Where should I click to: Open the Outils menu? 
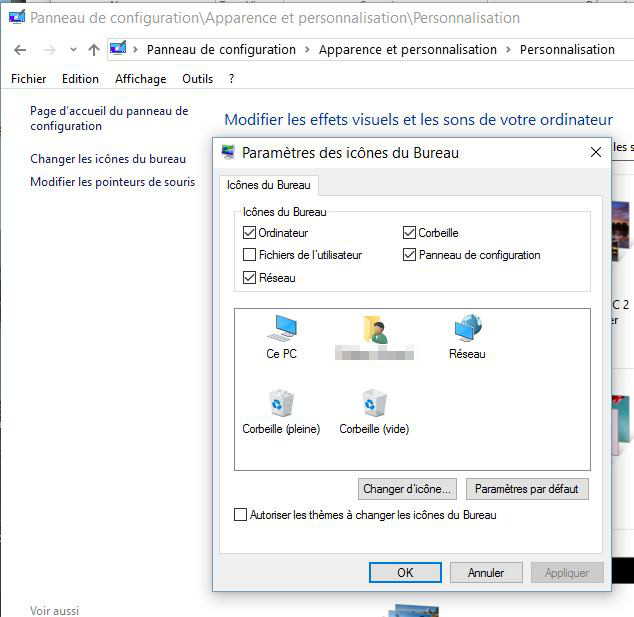pos(197,79)
